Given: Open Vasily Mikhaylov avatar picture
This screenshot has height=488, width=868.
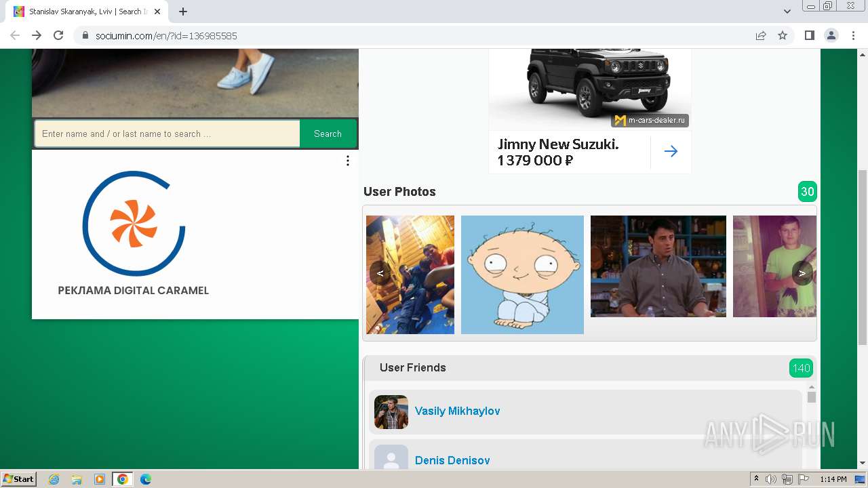Looking at the screenshot, I should point(391,412).
